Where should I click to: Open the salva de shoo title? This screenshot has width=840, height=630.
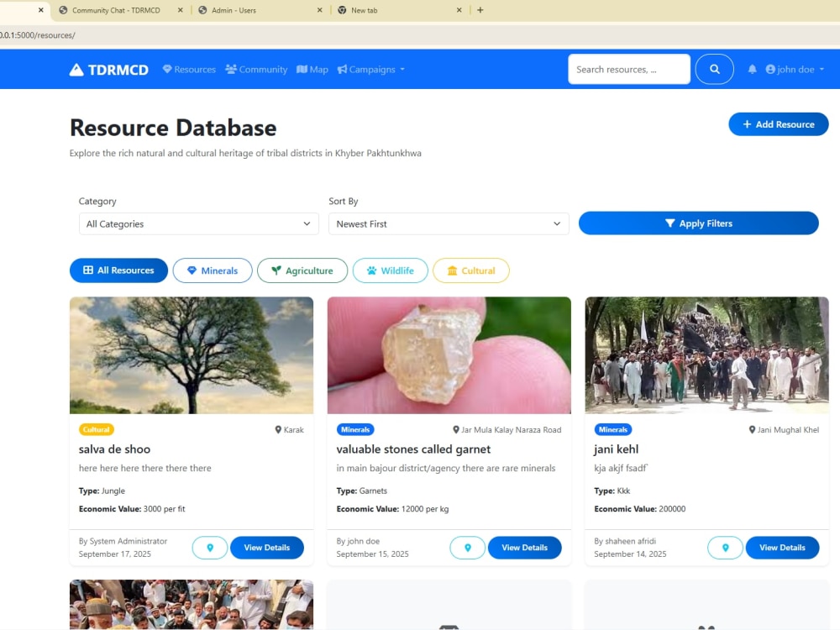pos(114,449)
